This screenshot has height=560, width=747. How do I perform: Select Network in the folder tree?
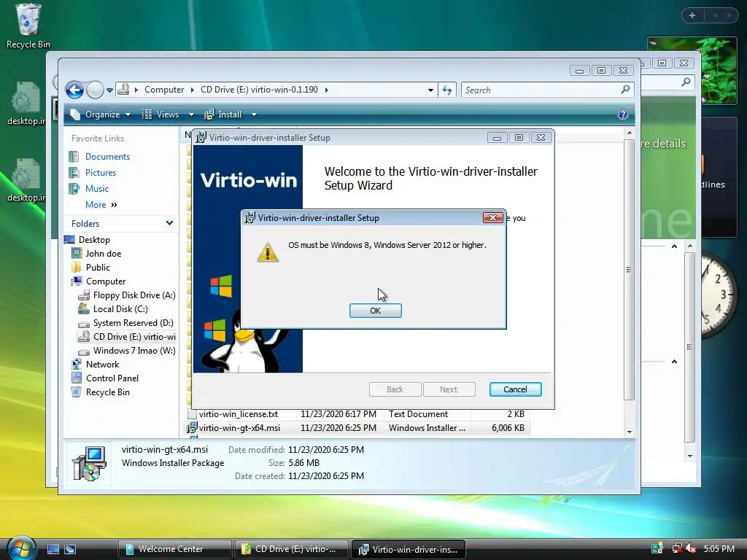[x=102, y=365]
